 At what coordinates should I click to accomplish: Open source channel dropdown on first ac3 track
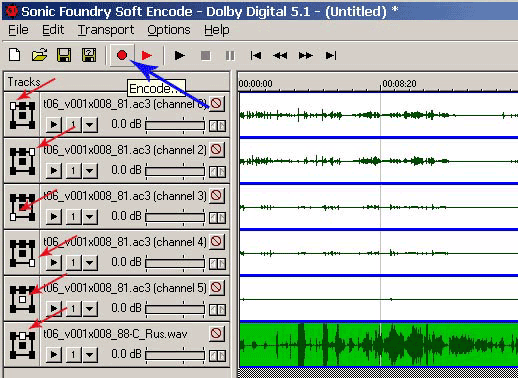(90, 125)
